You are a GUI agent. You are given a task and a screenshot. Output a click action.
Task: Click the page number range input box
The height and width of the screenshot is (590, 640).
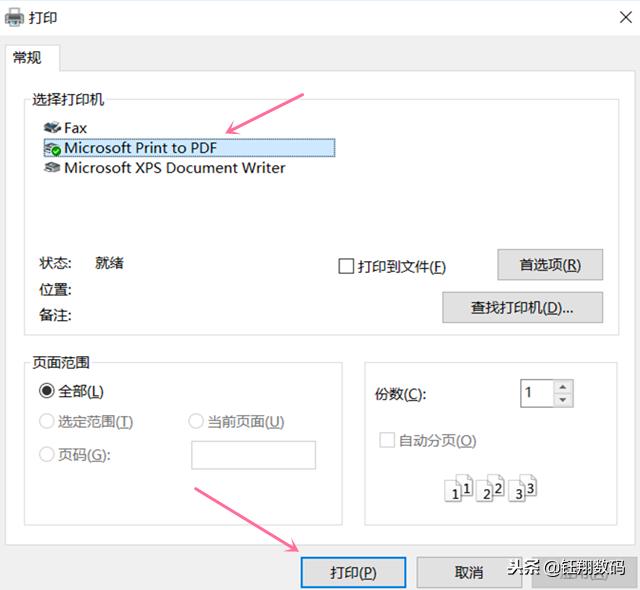[x=253, y=455]
